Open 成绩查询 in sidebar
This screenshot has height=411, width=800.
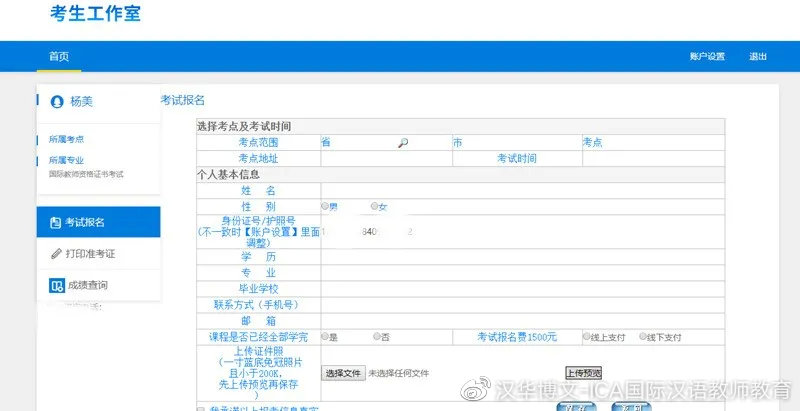tap(98, 285)
